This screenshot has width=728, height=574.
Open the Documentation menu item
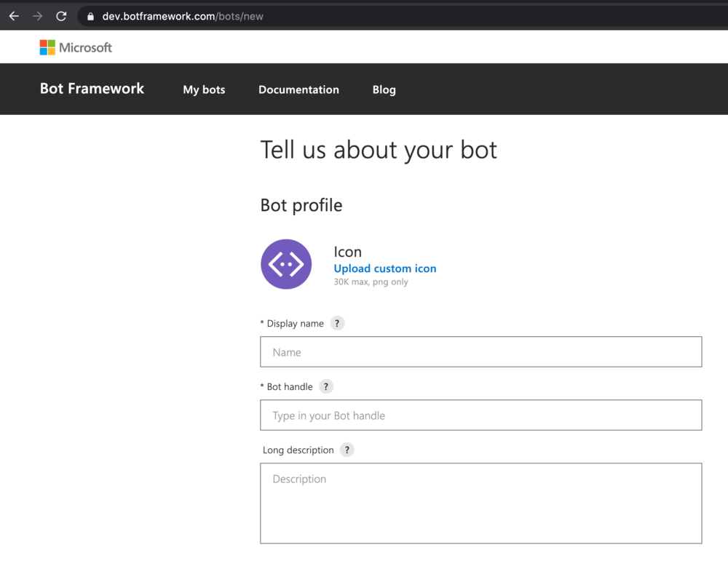298,89
